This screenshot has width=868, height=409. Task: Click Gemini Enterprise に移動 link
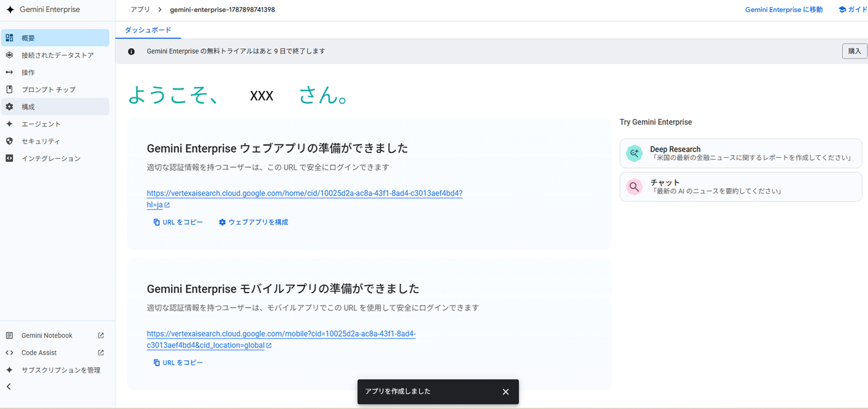click(784, 10)
